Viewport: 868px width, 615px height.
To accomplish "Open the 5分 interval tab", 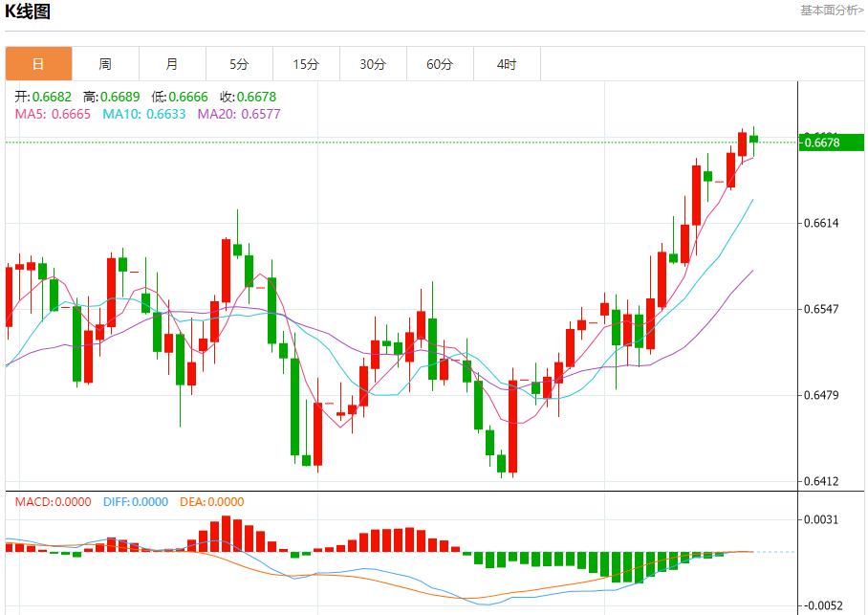I will click(239, 64).
